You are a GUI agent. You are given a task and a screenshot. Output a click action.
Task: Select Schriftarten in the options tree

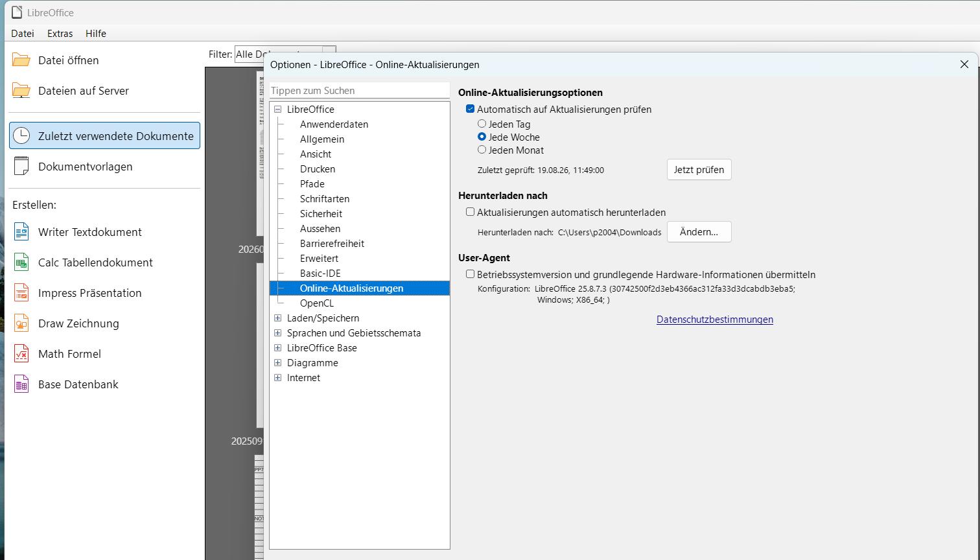[x=325, y=199]
